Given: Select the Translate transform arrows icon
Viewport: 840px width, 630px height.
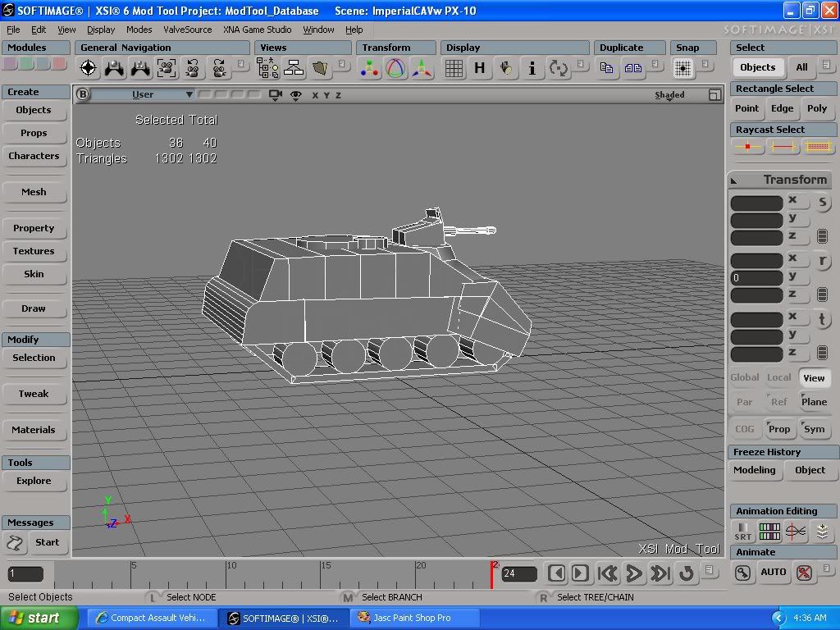Looking at the screenshot, I should click(x=422, y=68).
